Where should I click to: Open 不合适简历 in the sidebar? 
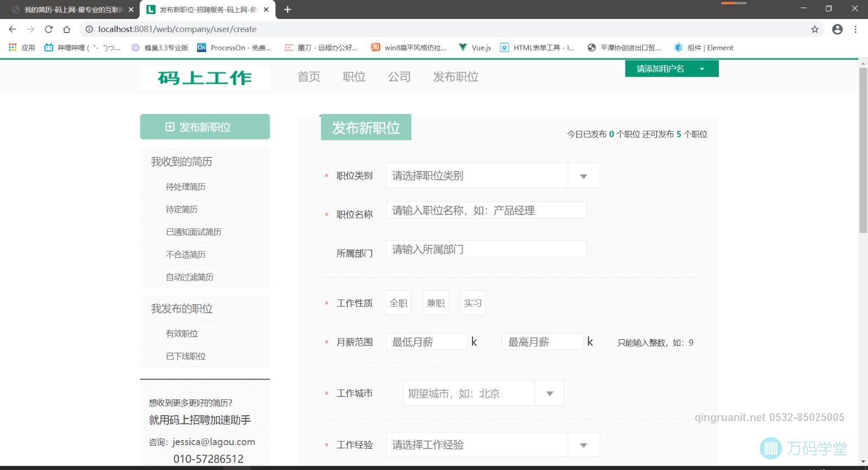pyautogui.click(x=186, y=255)
